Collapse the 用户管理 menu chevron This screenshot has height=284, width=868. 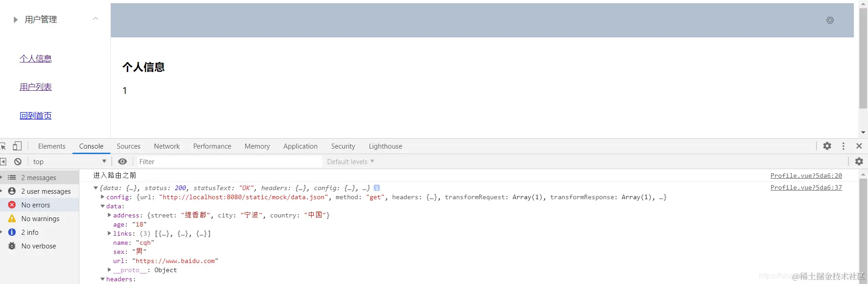[x=95, y=19]
